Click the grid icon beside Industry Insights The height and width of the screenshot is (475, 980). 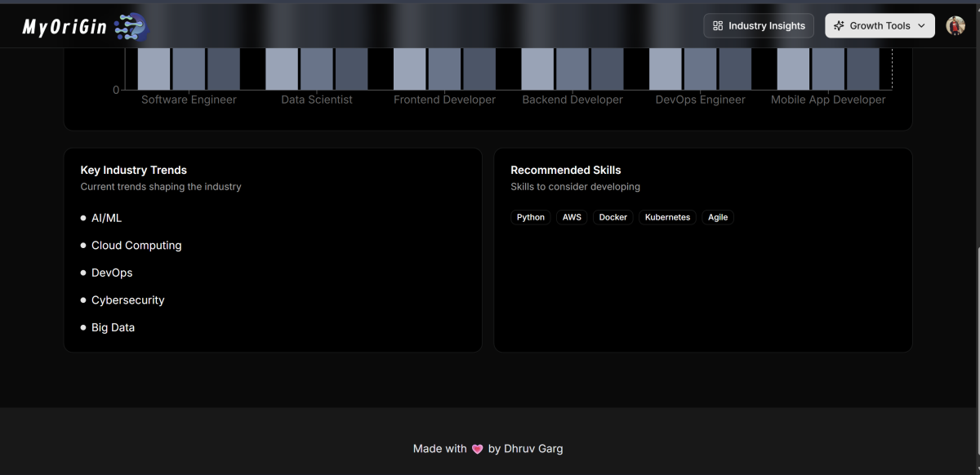(718, 26)
